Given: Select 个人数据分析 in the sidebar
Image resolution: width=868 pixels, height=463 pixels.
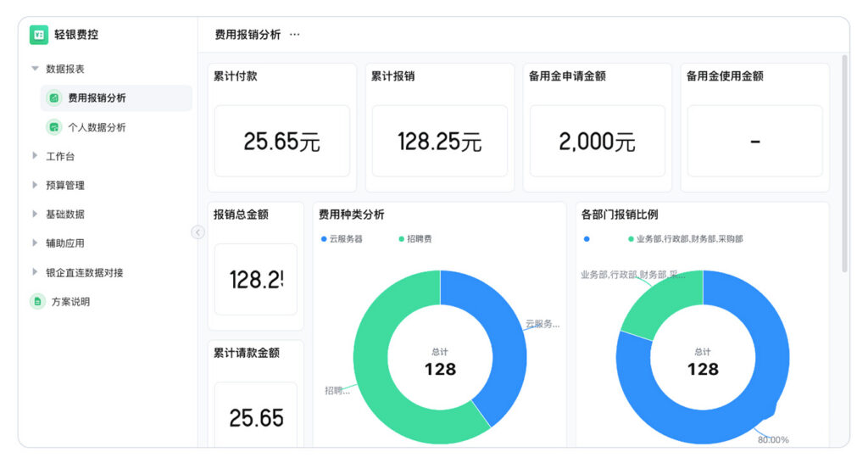Looking at the screenshot, I should (x=97, y=127).
